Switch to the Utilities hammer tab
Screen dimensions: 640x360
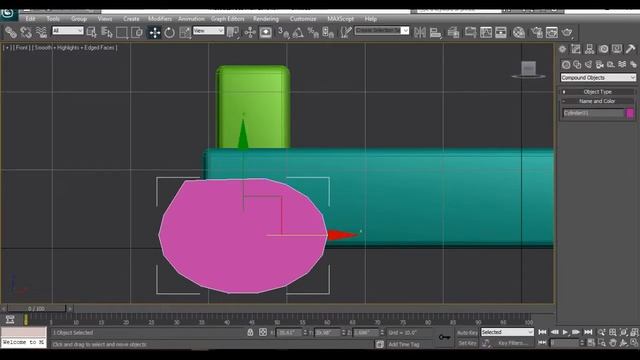[x=630, y=49]
